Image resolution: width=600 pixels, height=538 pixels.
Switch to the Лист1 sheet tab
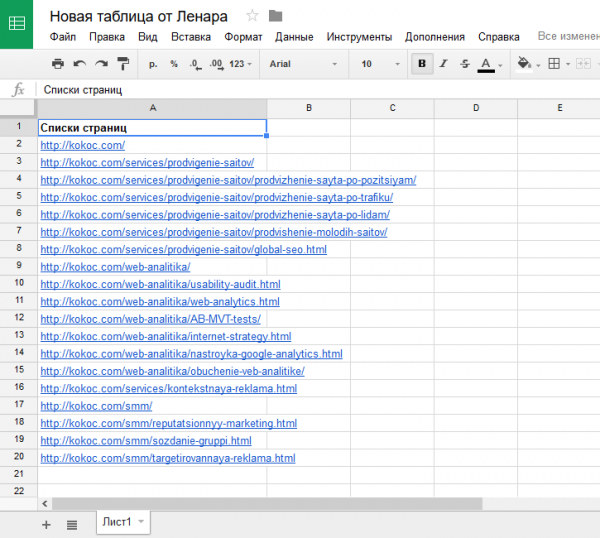(117, 523)
